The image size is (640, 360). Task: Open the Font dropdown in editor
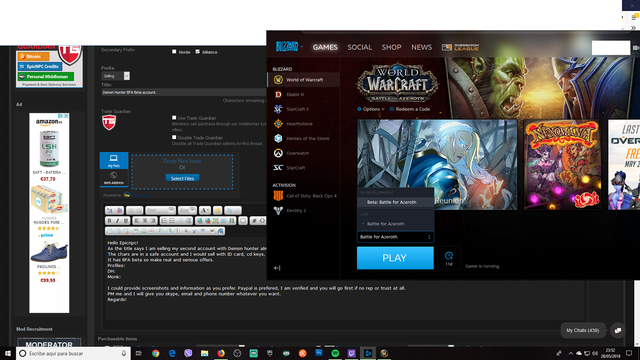(160, 211)
